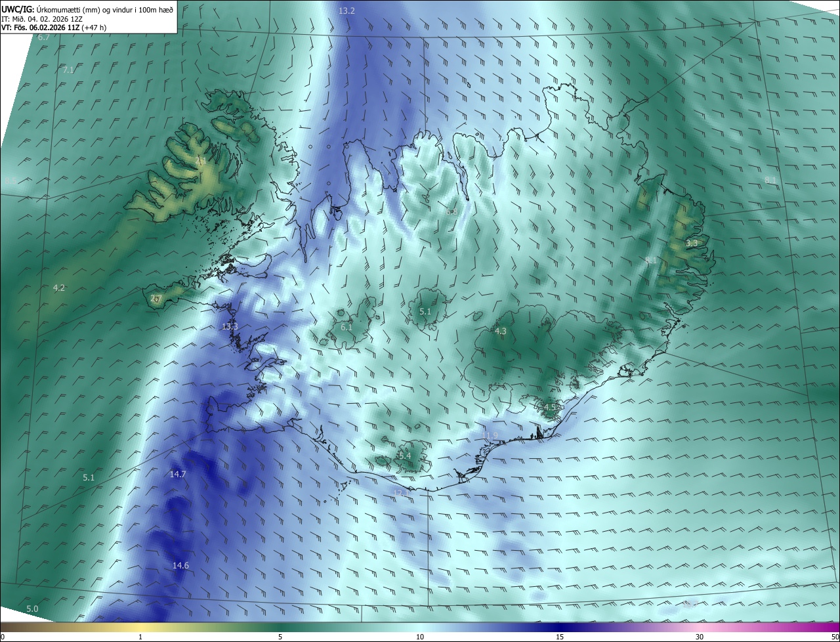Click the 7.1 value label

click(x=68, y=70)
